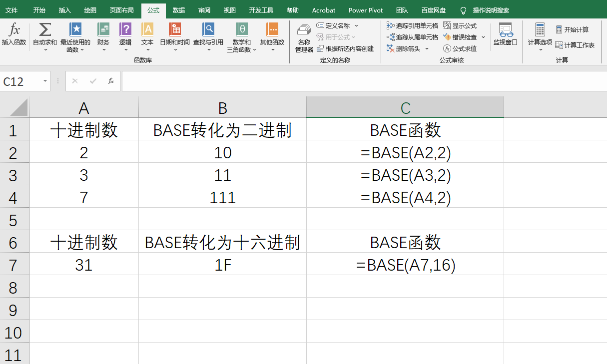
Task: Click 追踪引用单元格
Action: tap(413, 25)
